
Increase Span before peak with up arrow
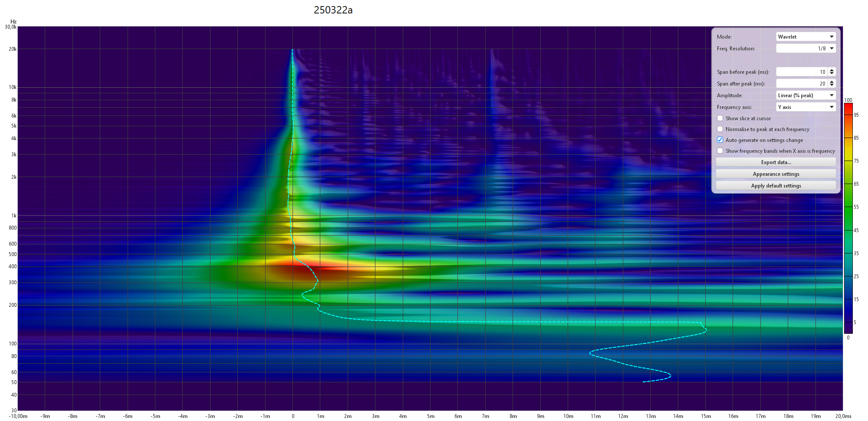click(832, 70)
